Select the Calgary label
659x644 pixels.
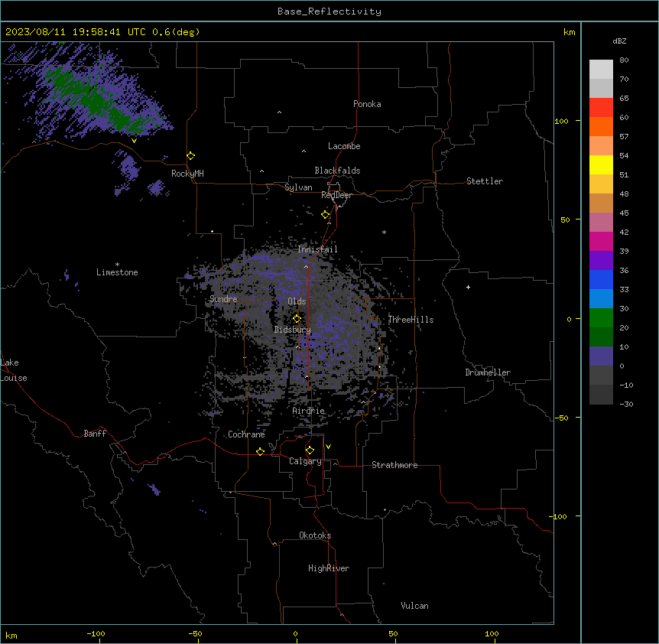(x=305, y=461)
